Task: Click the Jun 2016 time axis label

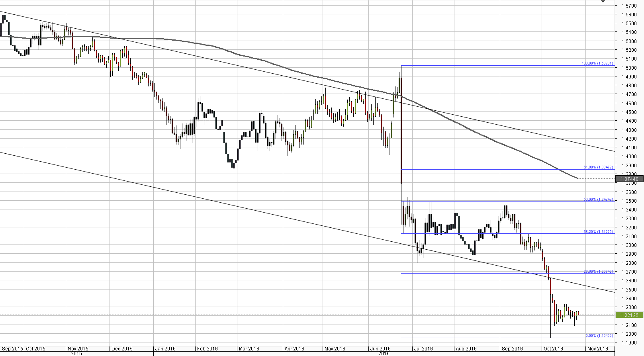Action: (x=380, y=349)
